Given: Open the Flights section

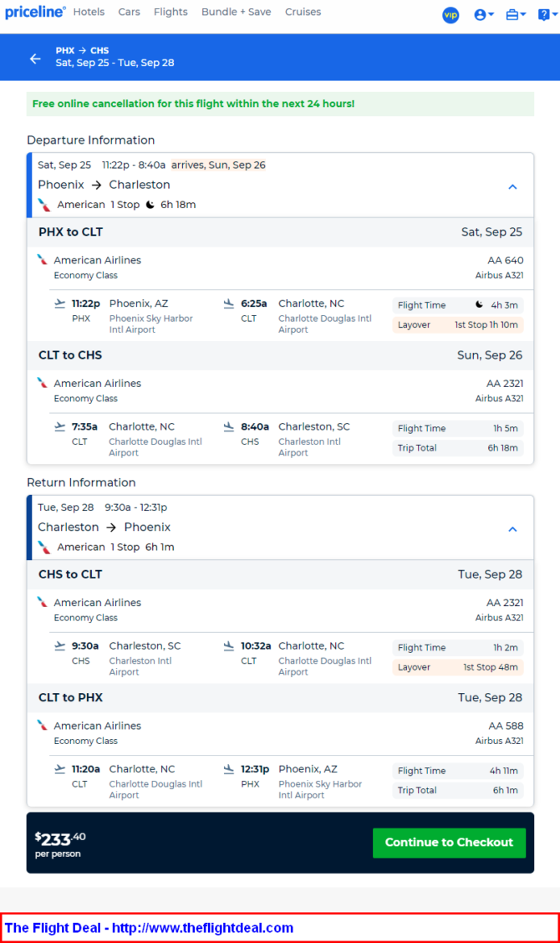Looking at the screenshot, I should click(x=171, y=13).
